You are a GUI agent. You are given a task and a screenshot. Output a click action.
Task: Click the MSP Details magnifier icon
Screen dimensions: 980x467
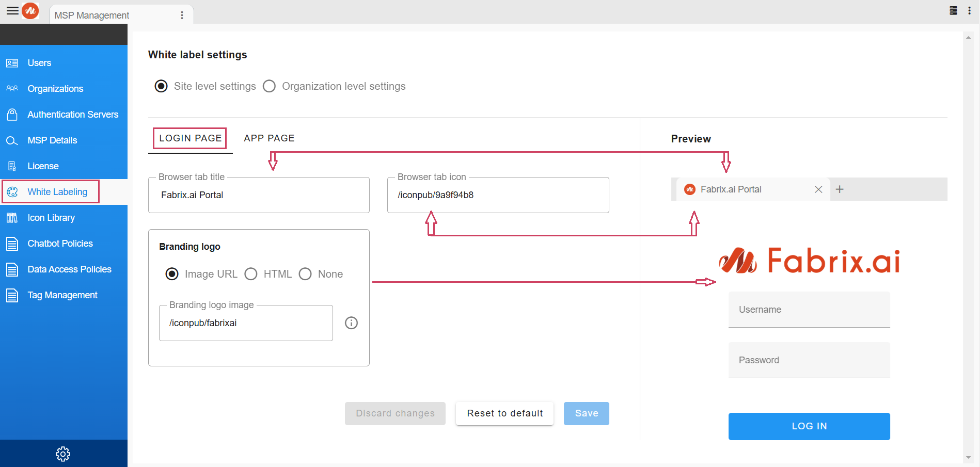click(12, 140)
